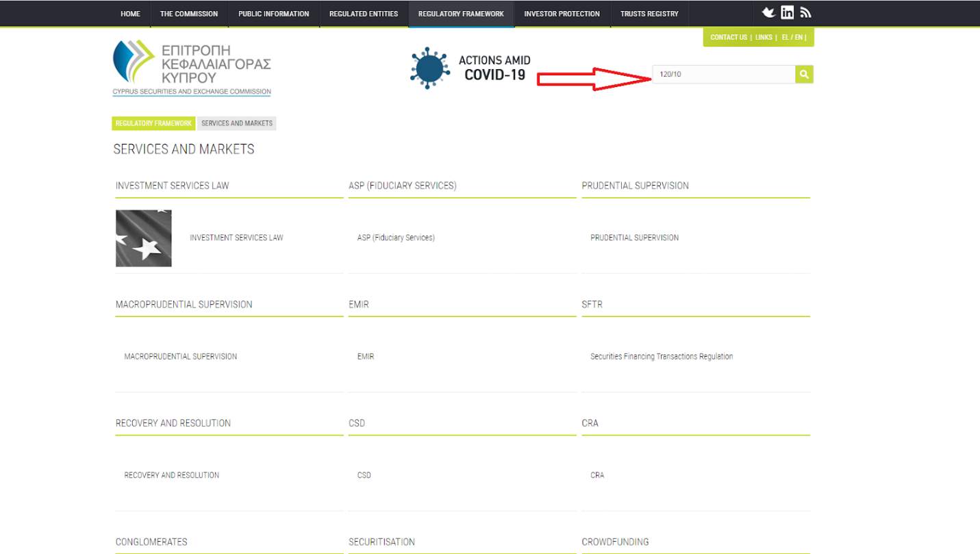This screenshot has width=980, height=554.
Task: Open the CSD section heading
Action: [357, 423]
